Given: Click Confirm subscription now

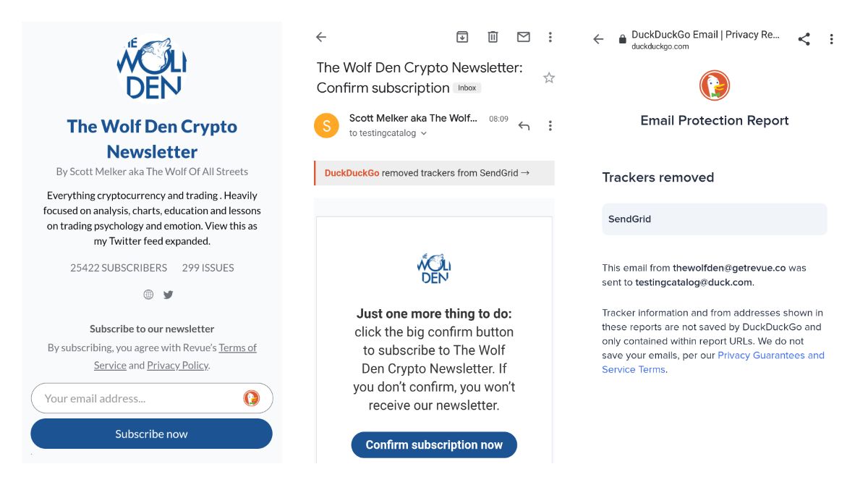Looking at the screenshot, I should (x=433, y=444).
